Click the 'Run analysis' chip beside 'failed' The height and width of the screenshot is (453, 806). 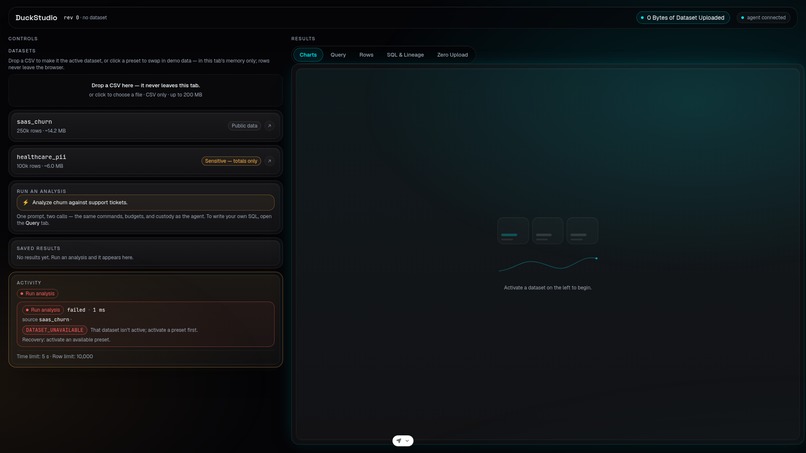[43, 310]
